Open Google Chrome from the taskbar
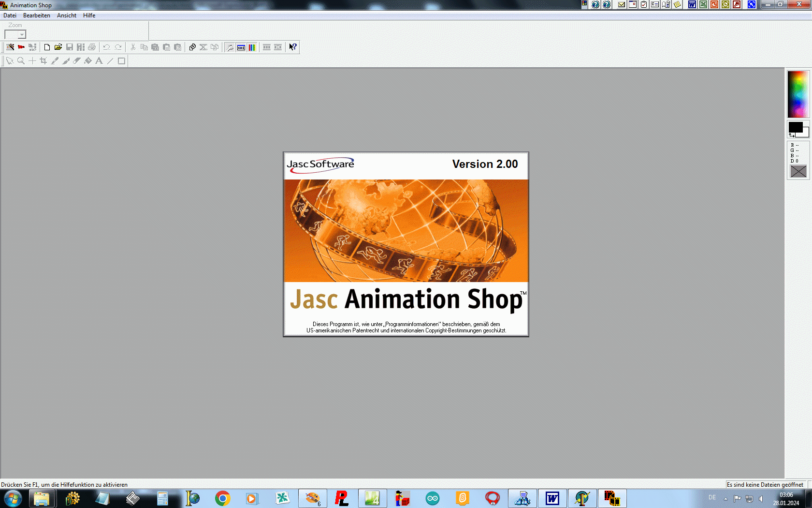 (x=222, y=498)
